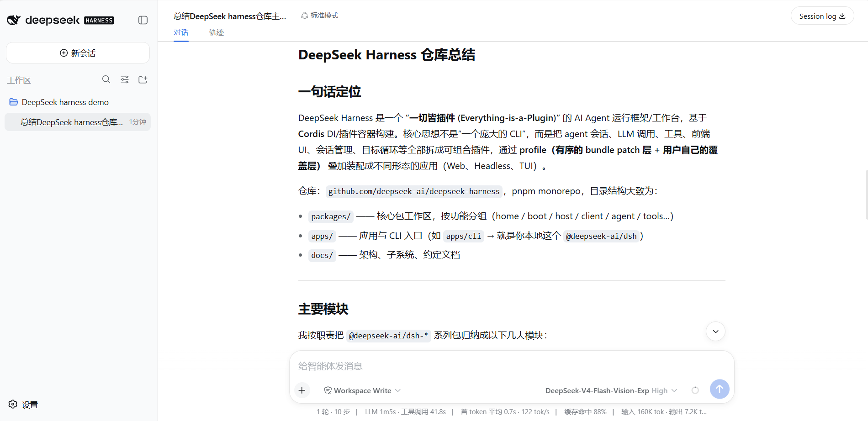This screenshot has width=868, height=421.
Task: Click the 主要模块 heading
Action: point(323,309)
